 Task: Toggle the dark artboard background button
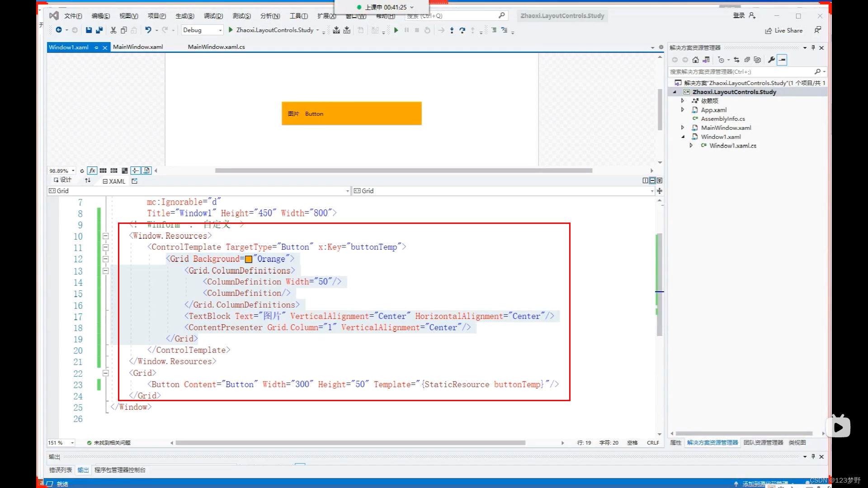125,171
